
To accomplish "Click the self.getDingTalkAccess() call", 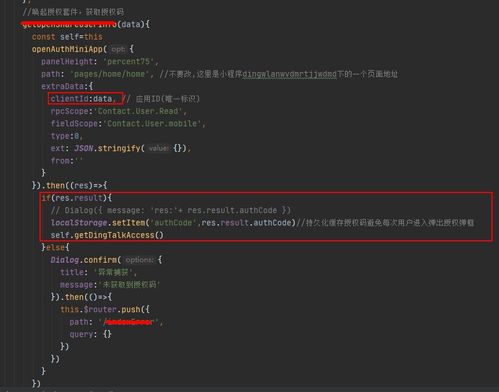I will [107, 235].
